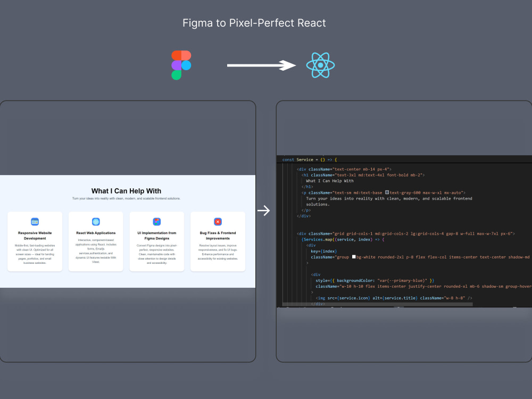Click the className="w-10 h-10 flex" code line
Viewport: 532px width, 399px height.
[x=423, y=286]
